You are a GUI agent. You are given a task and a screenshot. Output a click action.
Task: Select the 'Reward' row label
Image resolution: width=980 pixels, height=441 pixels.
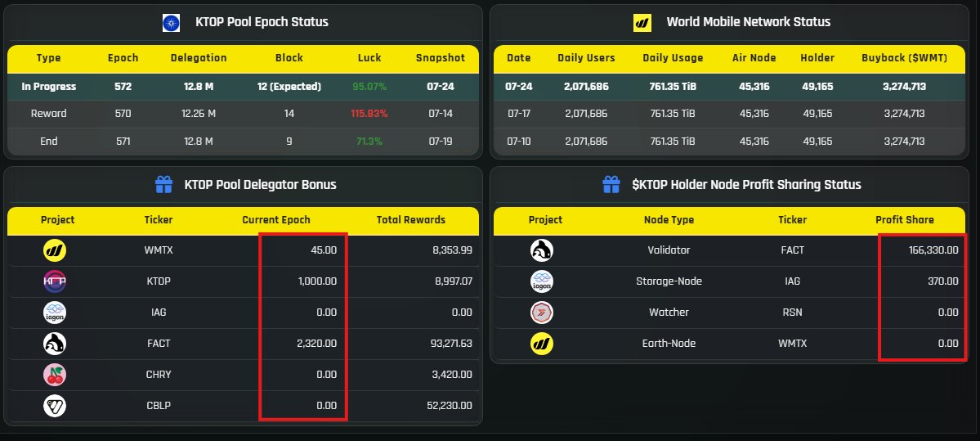pyautogui.click(x=49, y=114)
